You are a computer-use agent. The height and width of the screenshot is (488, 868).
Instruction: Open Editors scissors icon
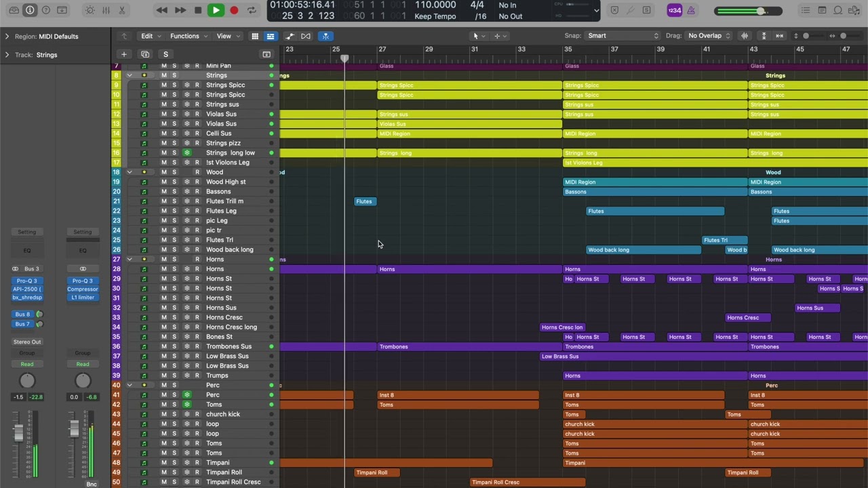pos(122,10)
